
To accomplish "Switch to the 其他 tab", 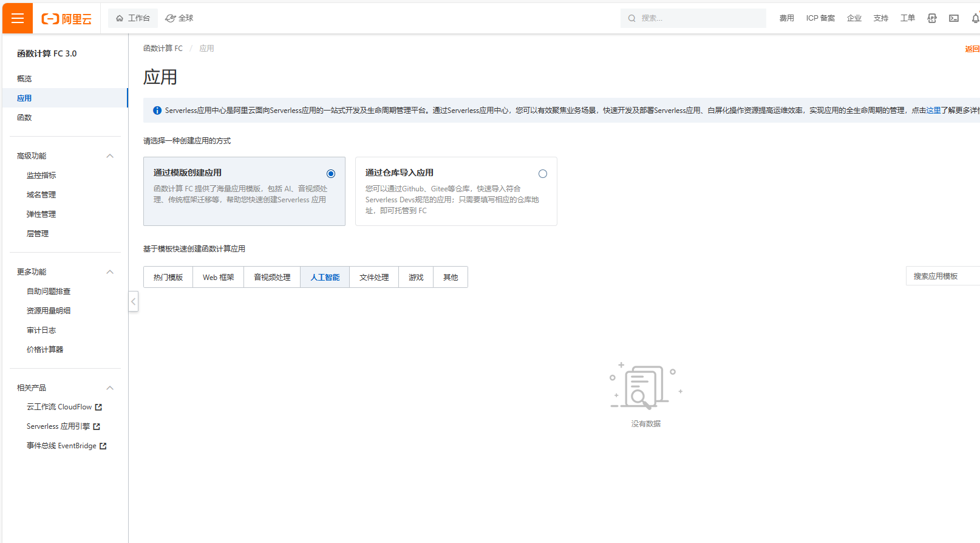I will [451, 277].
